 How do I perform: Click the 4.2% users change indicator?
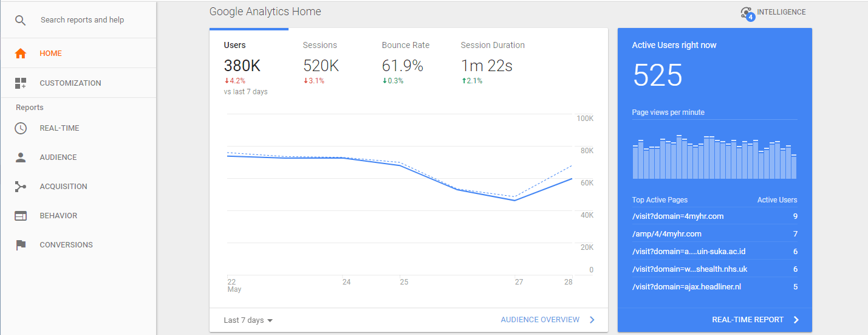[x=234, y=81]
